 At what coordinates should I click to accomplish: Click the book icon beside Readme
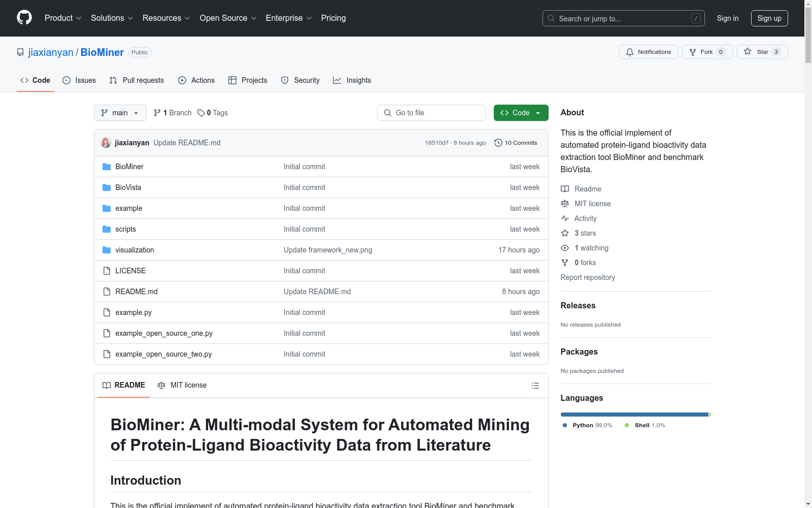[x=565, y=189]
